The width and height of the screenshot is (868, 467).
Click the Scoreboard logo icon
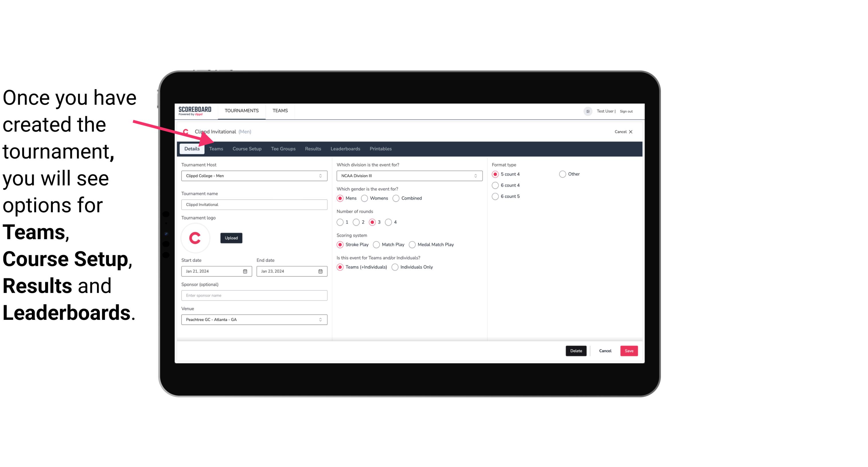194,110
